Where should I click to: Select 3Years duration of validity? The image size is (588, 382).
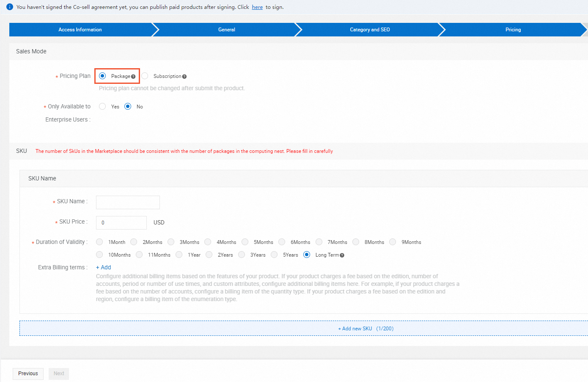242,255
